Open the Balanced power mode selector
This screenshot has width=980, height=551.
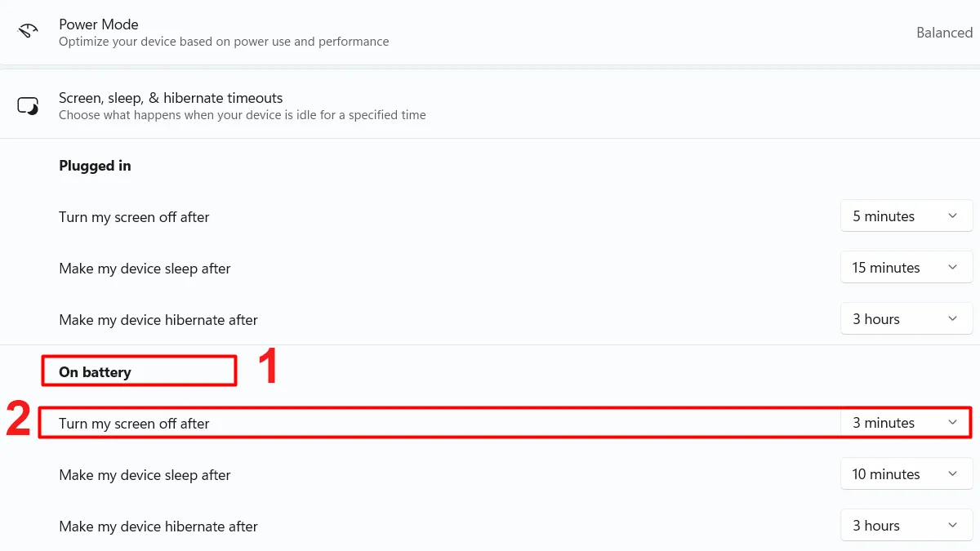944,33
